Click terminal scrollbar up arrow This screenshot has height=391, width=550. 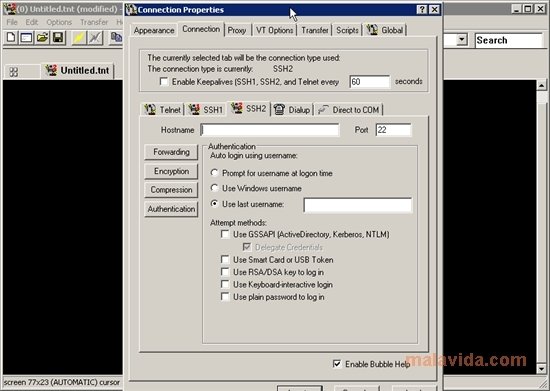[541, 85]
